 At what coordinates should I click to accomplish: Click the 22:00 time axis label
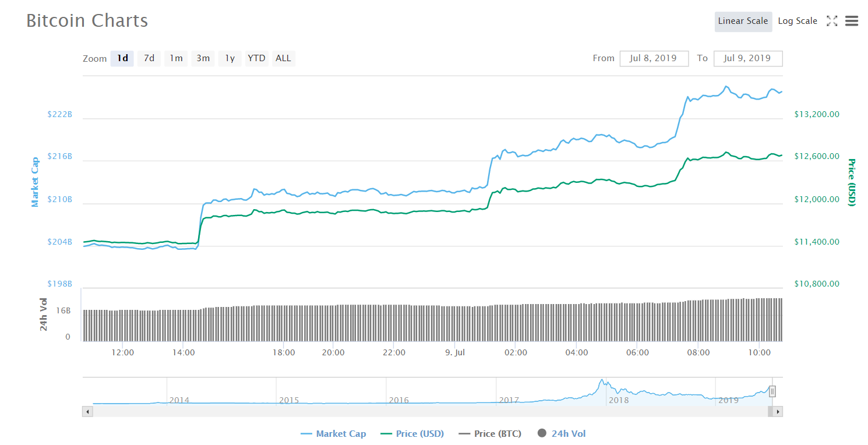click(394, 352)
